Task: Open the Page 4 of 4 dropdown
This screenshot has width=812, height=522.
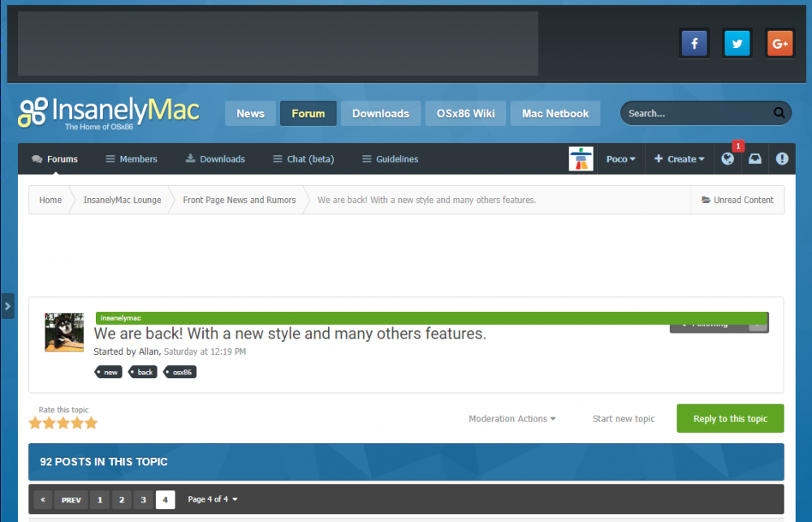Action: [x=213, y=499]
